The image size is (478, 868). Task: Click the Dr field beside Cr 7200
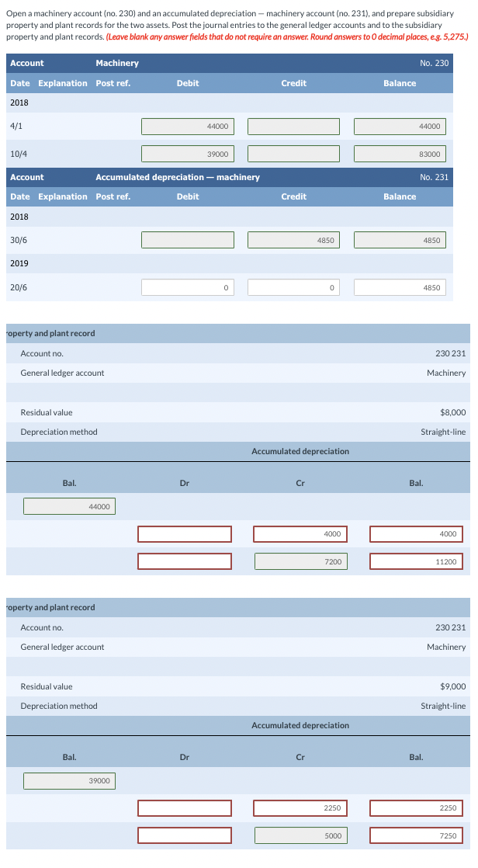185,561
